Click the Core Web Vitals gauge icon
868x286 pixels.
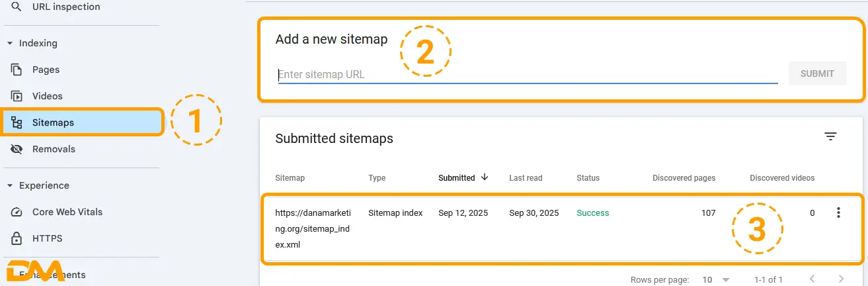[x=17, y=212]
